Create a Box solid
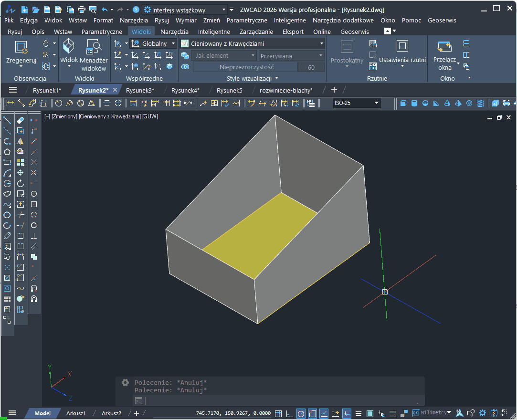This screenshot has height=420, width=517. pos(403,103)
